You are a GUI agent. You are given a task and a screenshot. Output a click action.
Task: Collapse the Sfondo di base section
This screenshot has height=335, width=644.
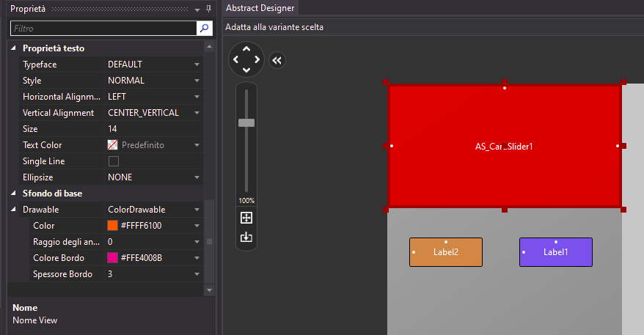coord(13,193)
